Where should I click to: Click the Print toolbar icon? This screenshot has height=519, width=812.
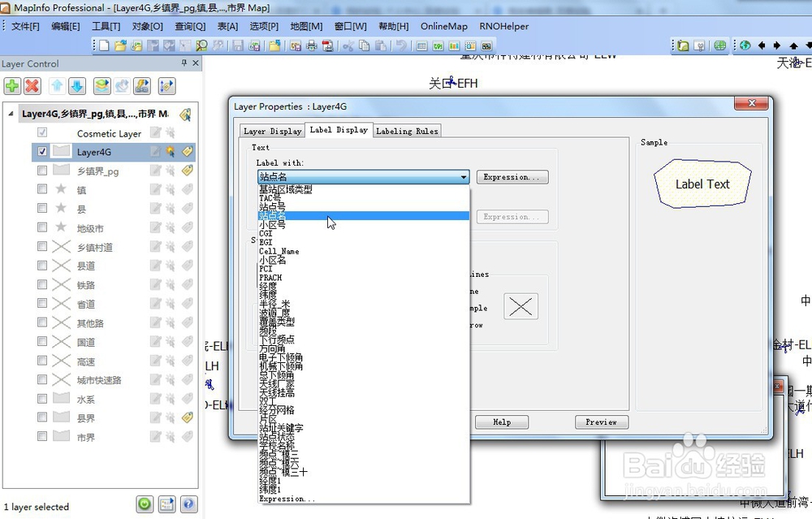(x=311, y=45)
